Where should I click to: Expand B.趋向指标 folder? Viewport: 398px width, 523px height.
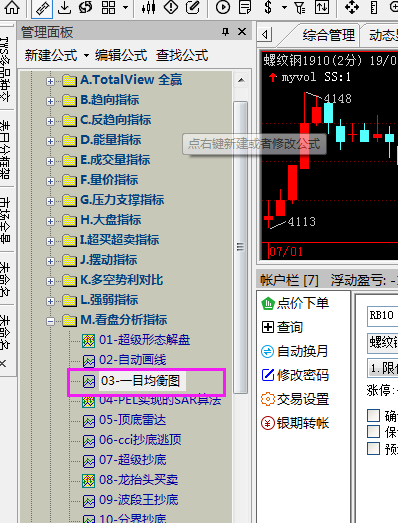[50, 101]
